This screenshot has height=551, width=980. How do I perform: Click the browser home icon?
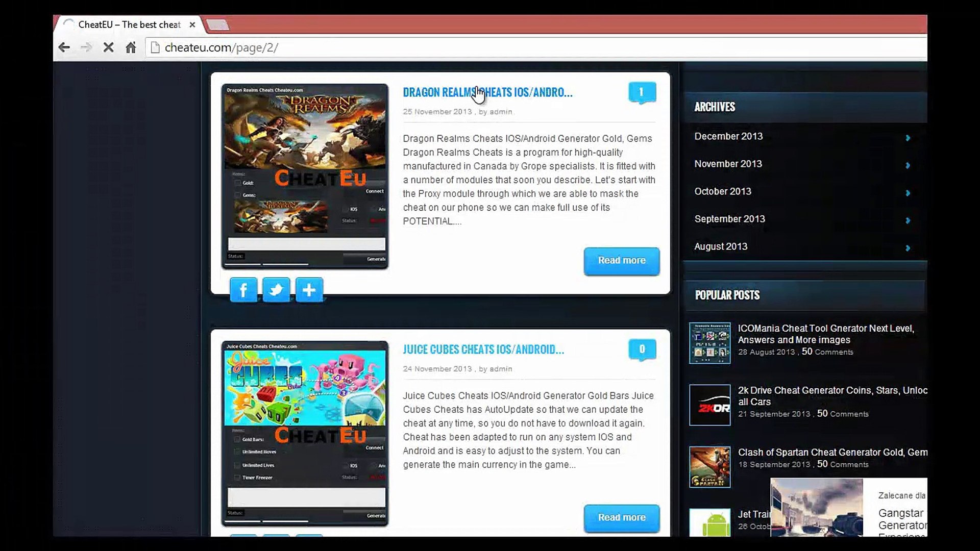[x=131, y=47]
